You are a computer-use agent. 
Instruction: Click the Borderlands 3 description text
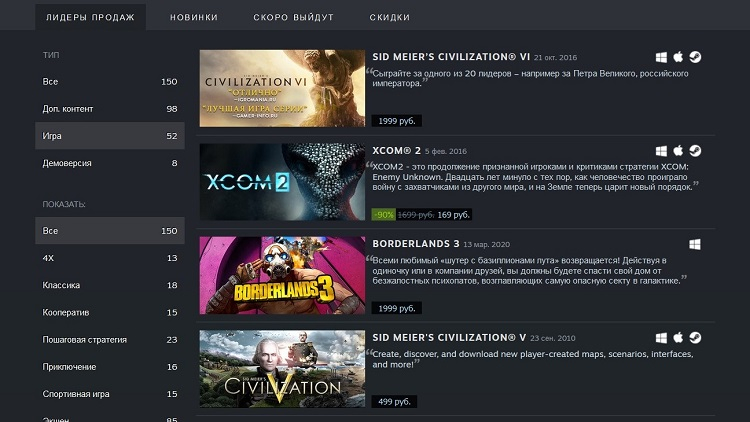[x=526, y=271]
